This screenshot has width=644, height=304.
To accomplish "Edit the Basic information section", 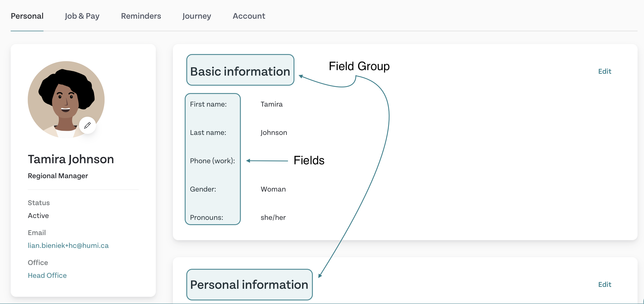I will click(605, 71).
